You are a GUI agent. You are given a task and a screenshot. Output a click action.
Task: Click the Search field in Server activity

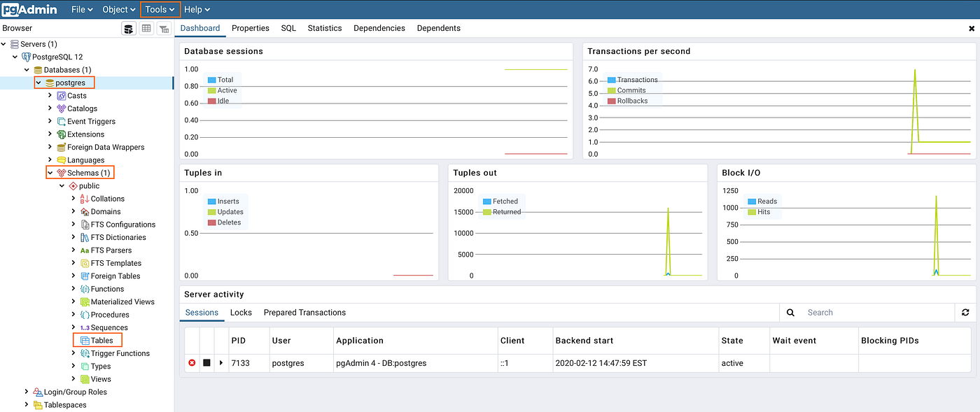pyautogui.click(x=875, y=312)
